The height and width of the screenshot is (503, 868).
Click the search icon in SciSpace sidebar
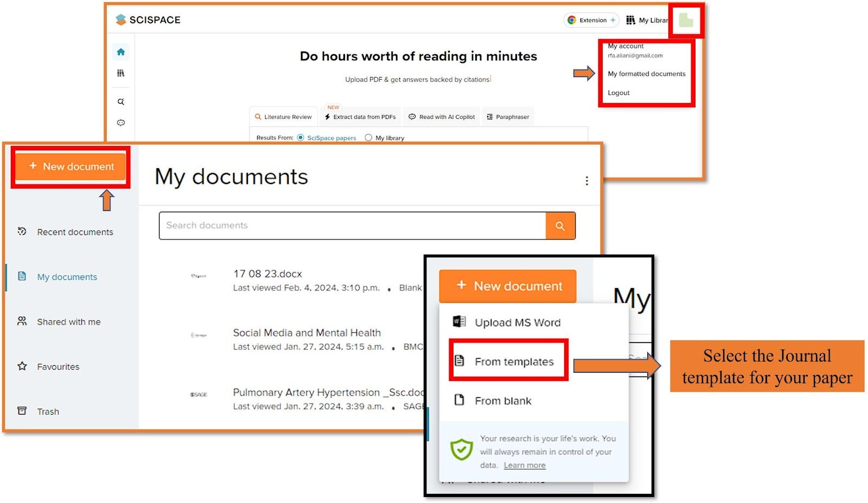(x=120, y=101)
